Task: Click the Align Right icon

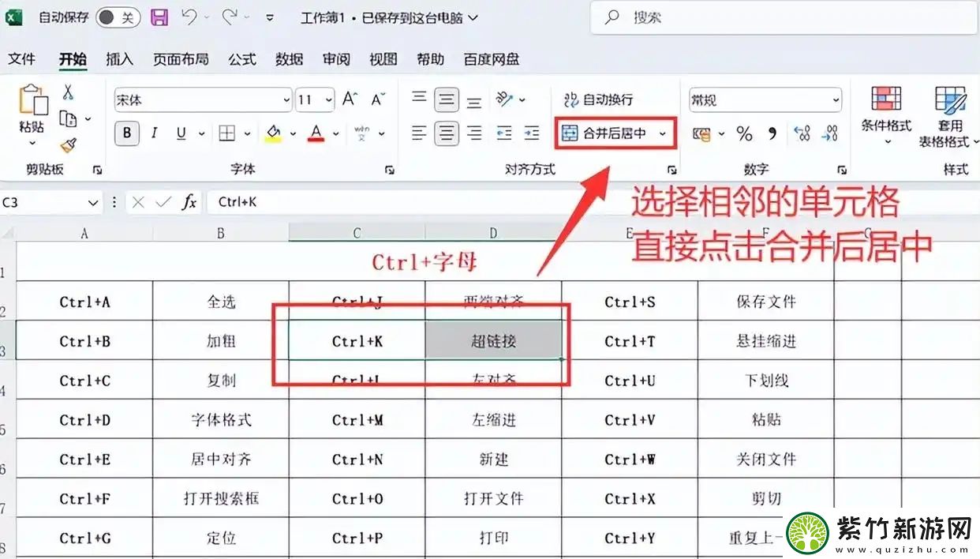Action: [474, 133]
